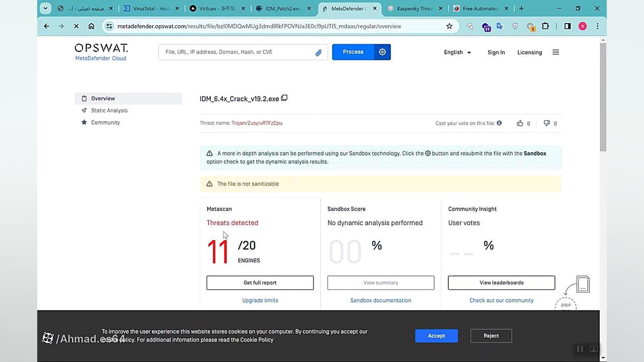Click the OPSWAT MetaDefender Cloud logo
This screenshot has height=362, width=644.
point(101,52)
